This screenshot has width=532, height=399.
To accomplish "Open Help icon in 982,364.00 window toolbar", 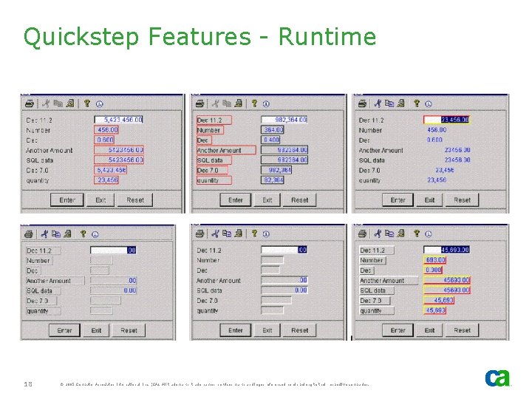I will 254,103.
